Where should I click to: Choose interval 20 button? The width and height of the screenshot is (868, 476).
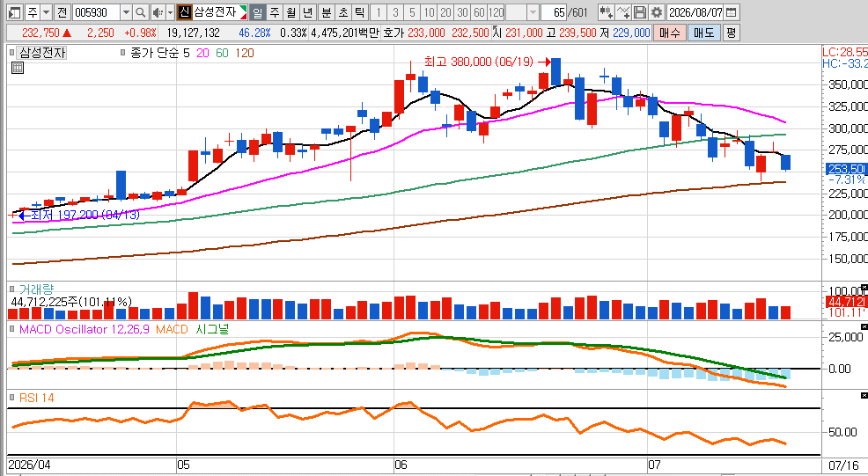[445, 12]
